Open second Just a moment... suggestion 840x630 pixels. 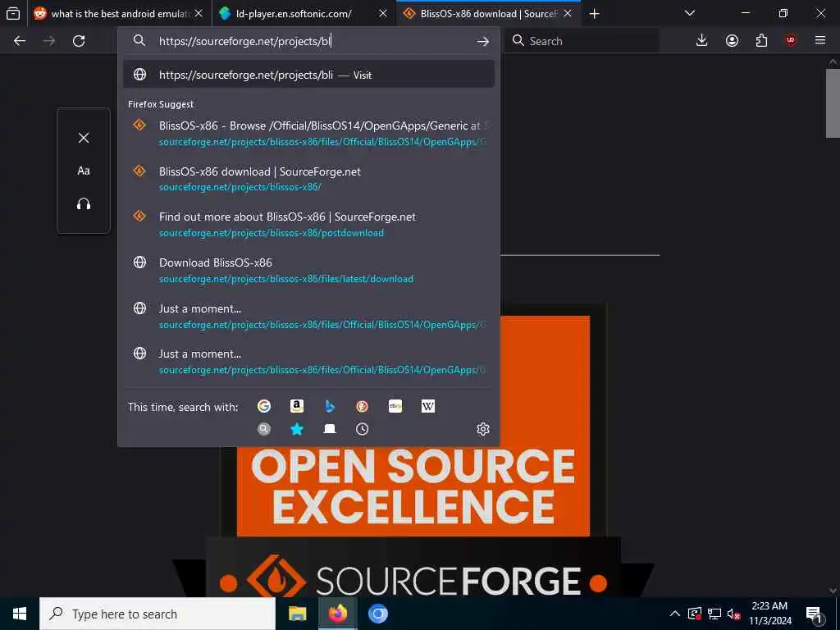[308, 362]
